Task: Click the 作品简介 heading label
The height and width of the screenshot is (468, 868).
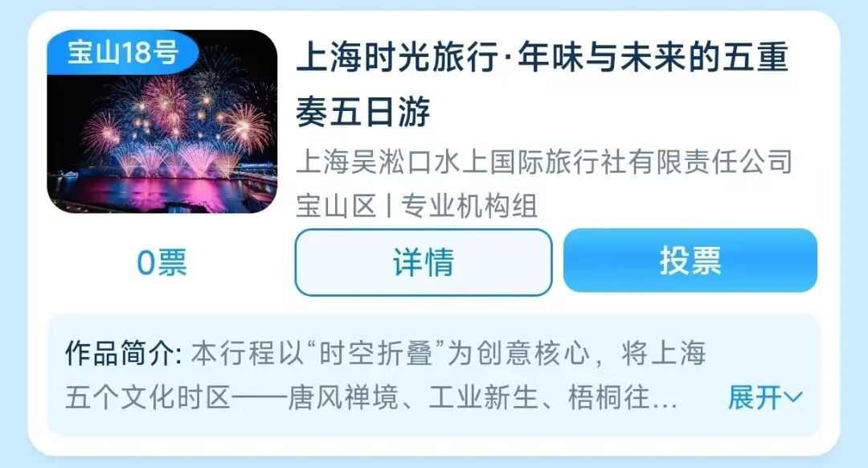Action: pos(123,353)
